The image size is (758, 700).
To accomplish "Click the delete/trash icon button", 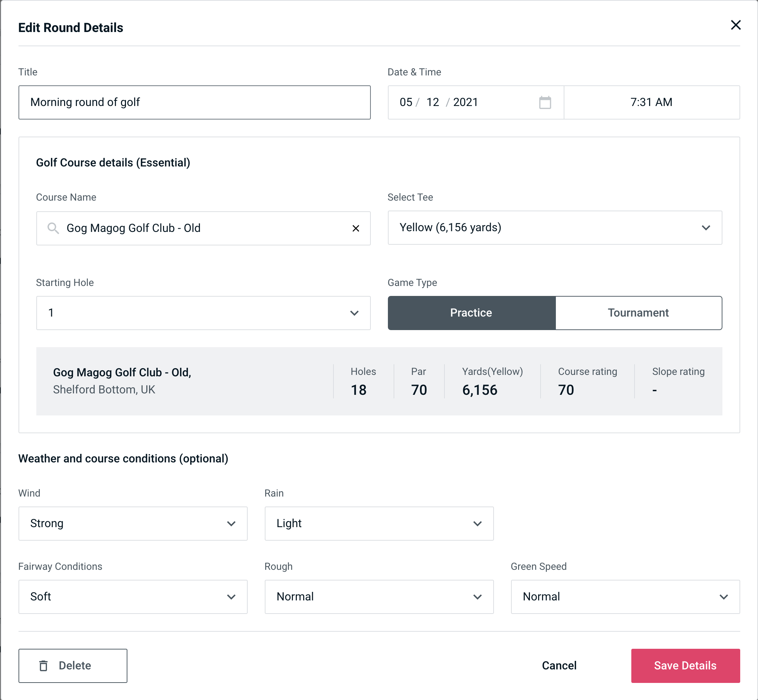I will [x=45, y=665].
